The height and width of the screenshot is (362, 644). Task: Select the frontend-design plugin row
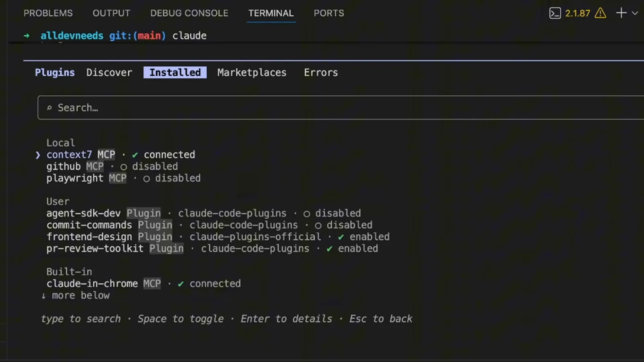[x=218, y=237]
